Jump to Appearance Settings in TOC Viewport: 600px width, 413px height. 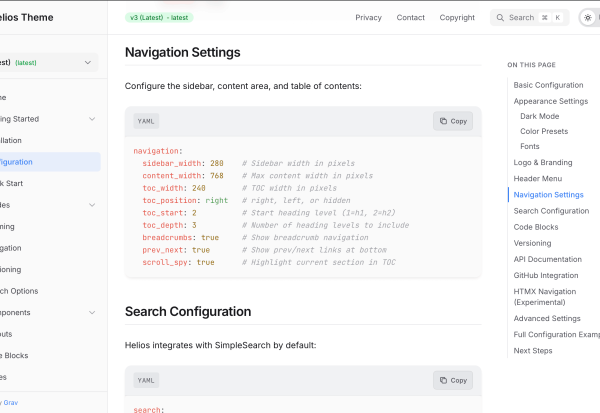click(x=551, y=101)
